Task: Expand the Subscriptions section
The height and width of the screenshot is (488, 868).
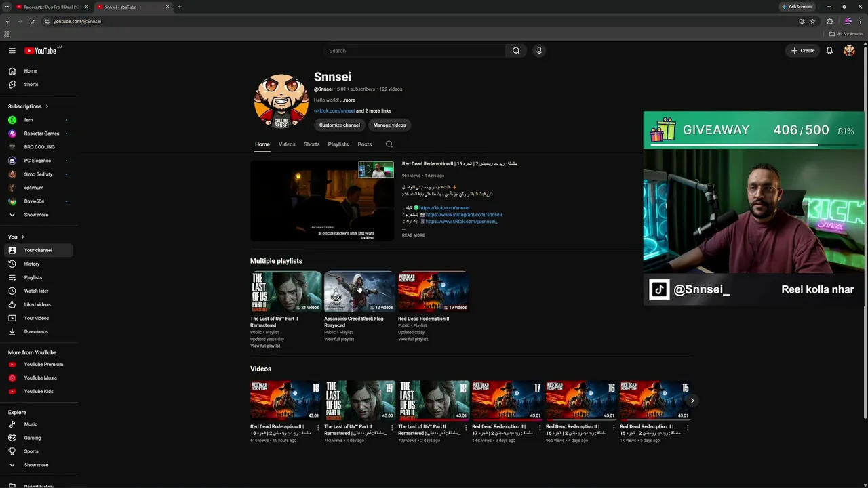Action: [28, 106]
